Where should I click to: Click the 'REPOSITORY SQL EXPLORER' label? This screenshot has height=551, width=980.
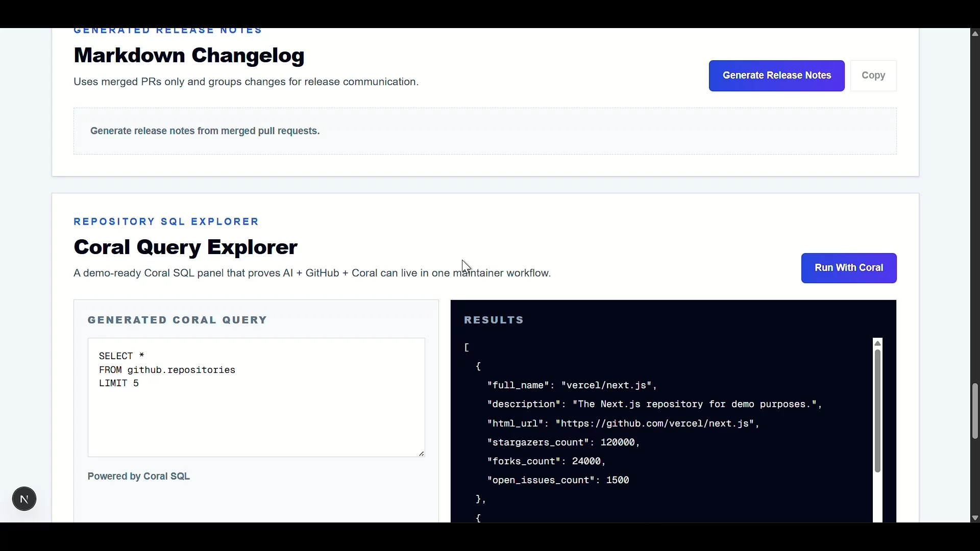[x=166, y=222]
